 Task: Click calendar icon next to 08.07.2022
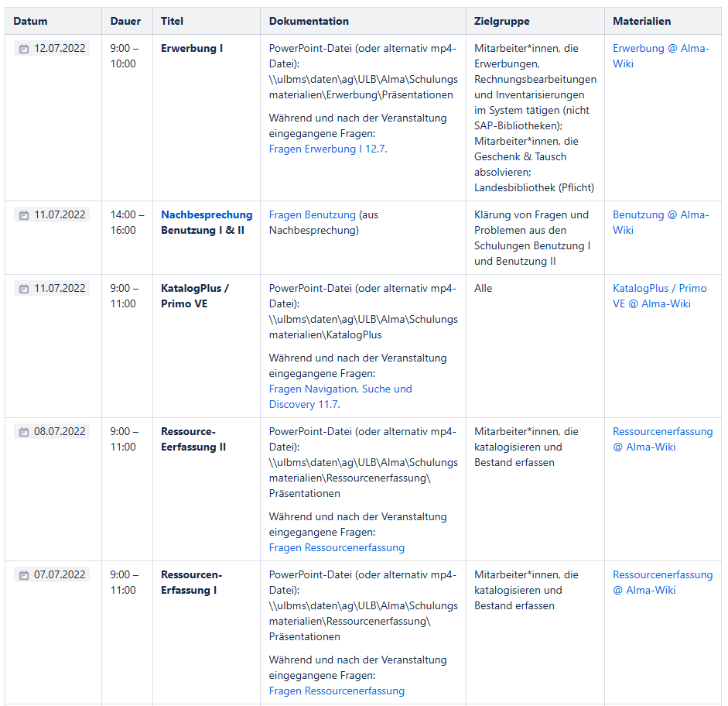[x=24, y=432]
